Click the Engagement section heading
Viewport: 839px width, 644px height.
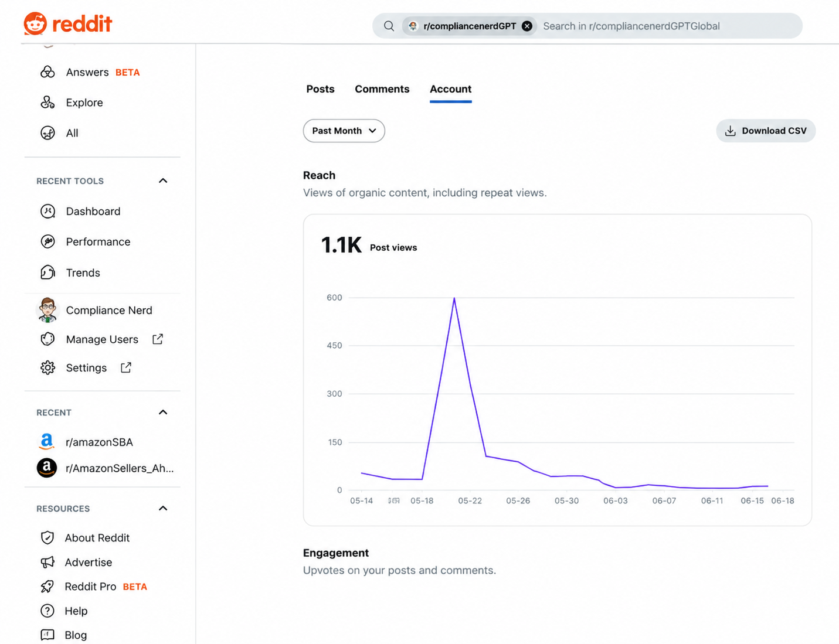click(336, 553)
